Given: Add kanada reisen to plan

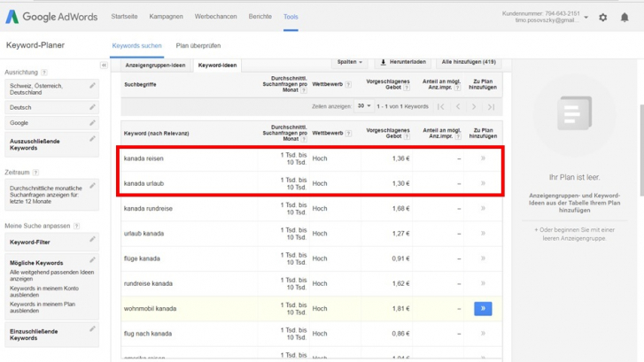Looking at the screenshot, I should pyautogui.click(x=483, y=158).
